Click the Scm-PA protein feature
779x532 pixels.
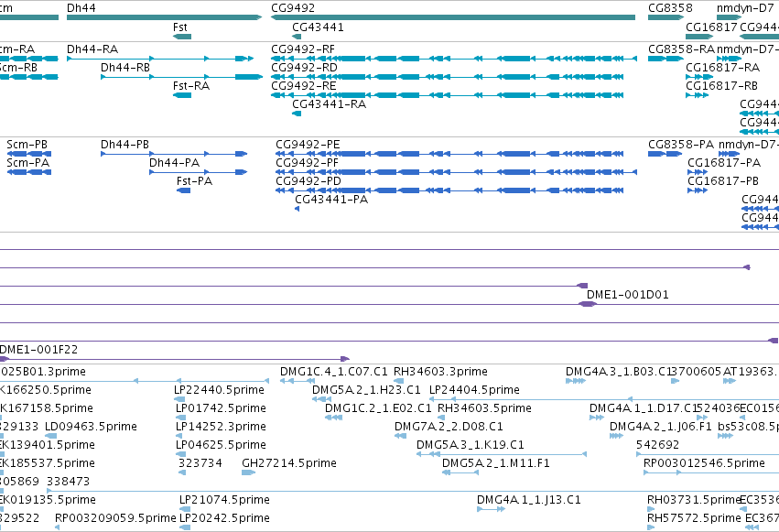pyautogui.click(x=28, y=172)
